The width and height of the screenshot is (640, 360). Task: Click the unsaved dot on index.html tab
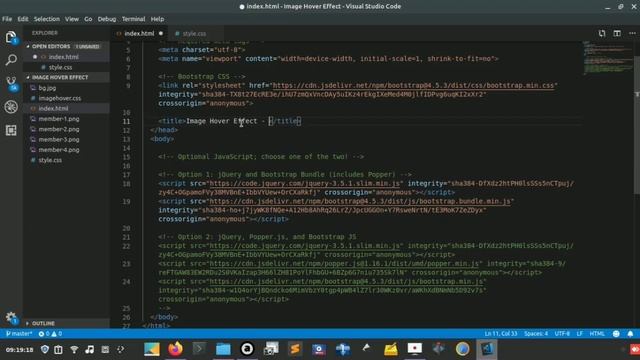pyautogui.click(x=161, y=33)
